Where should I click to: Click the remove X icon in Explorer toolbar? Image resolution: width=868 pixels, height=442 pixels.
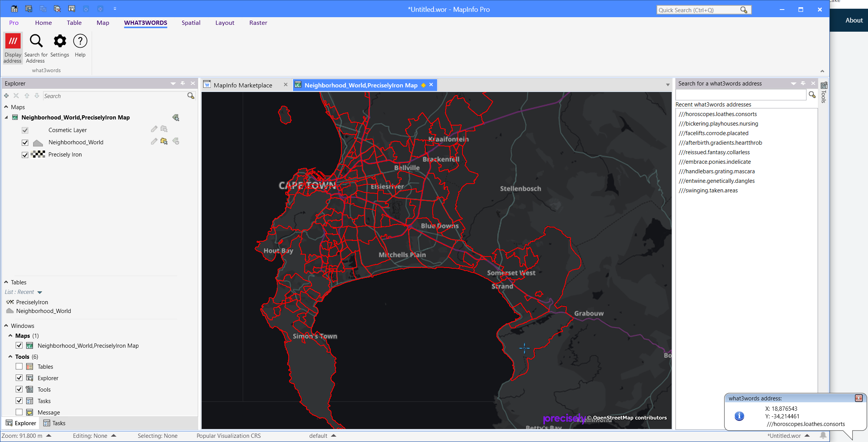(16, 96)
